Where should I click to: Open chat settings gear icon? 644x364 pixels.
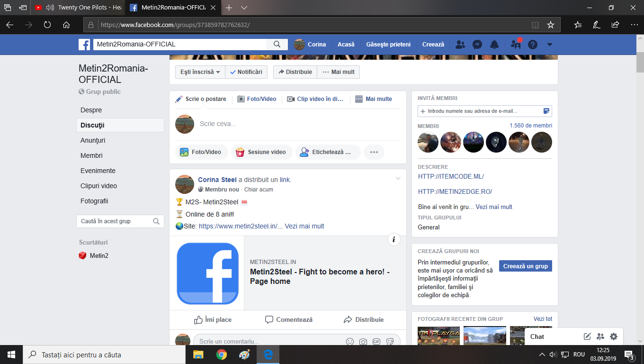coord(614,337)
